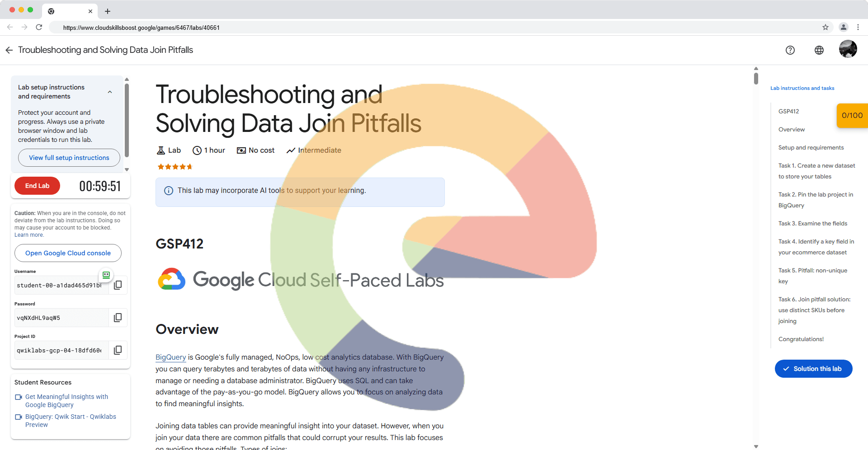Bookmark this page with star icon
This screenshot has height=450, width=868.
point(825,28)
